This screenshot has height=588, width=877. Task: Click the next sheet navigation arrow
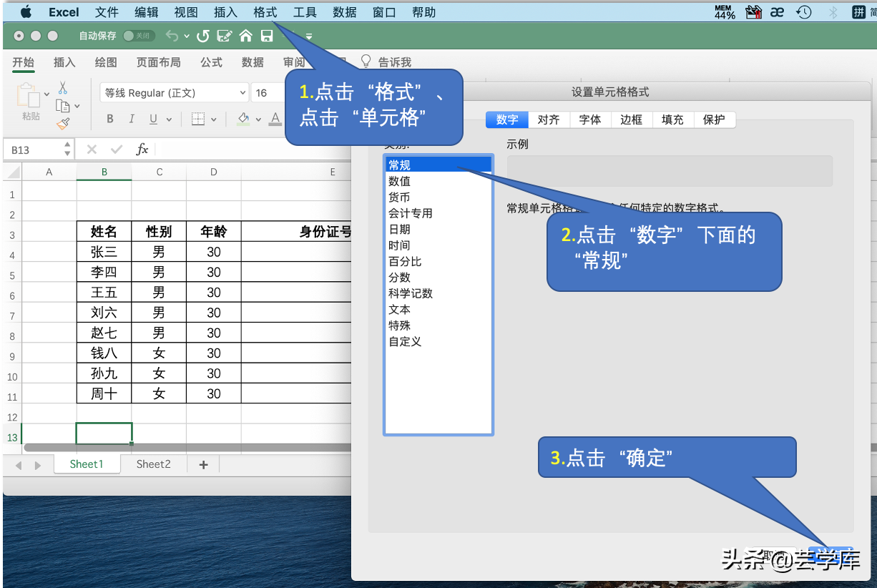38,465
